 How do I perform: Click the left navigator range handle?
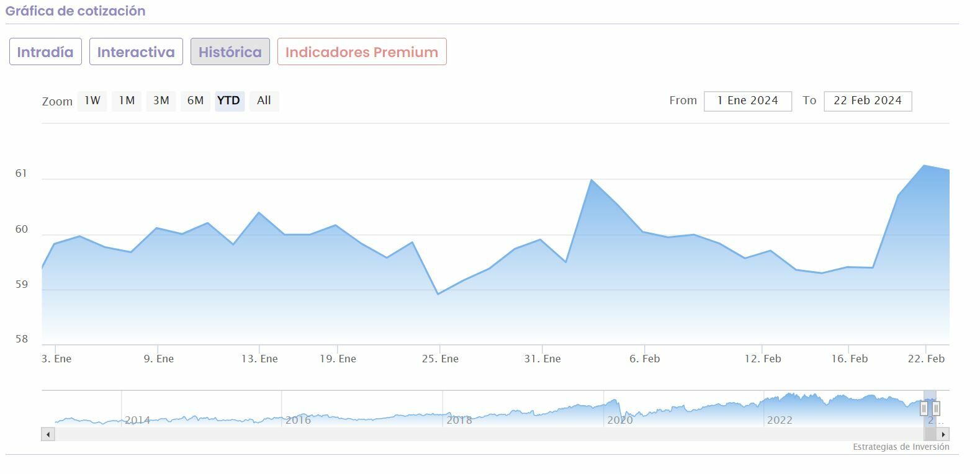coord(924,408)
